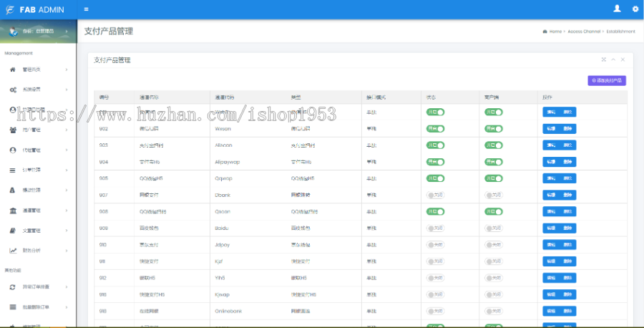Screen dimensions: 644x328
Task: Click the channel name QQ钱包H5 in row 905
Action: tap(151, 178)
